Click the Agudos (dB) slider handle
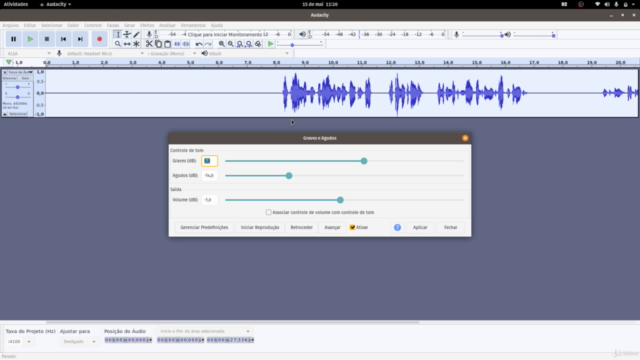Viewport: 640px width, 360px height. coord(289,176)
